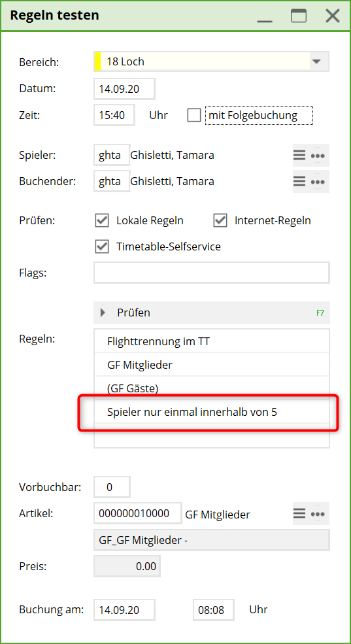Toggle Timetable-Selfservice checkbox
The height and width of the screenshot is (644, 351).
tap(102, 246)
